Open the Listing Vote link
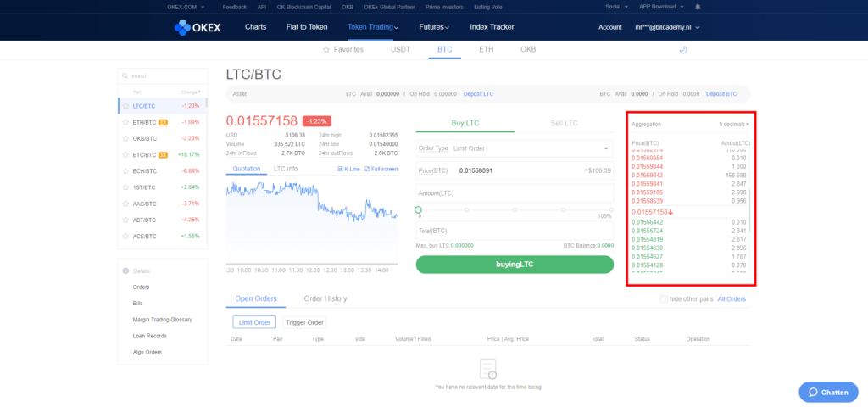Viewport: 868px width, 407px height. [x=489, y=7]
